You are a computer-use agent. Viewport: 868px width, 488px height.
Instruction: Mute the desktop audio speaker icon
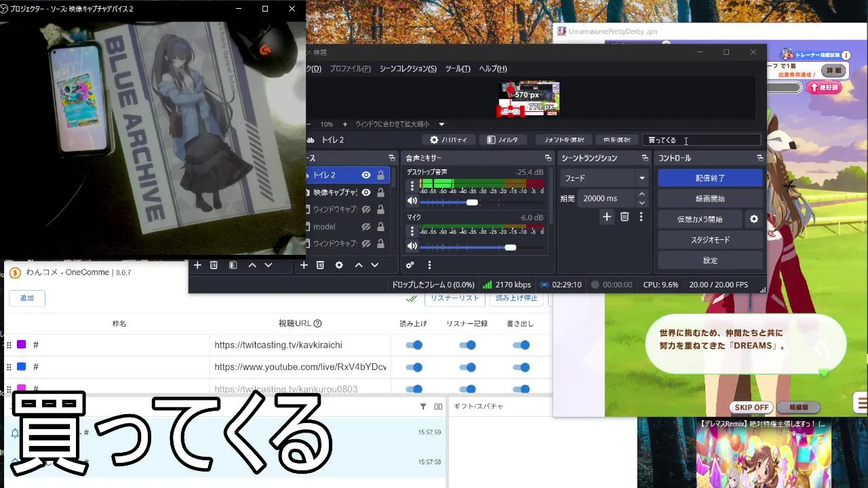[412, 201]
